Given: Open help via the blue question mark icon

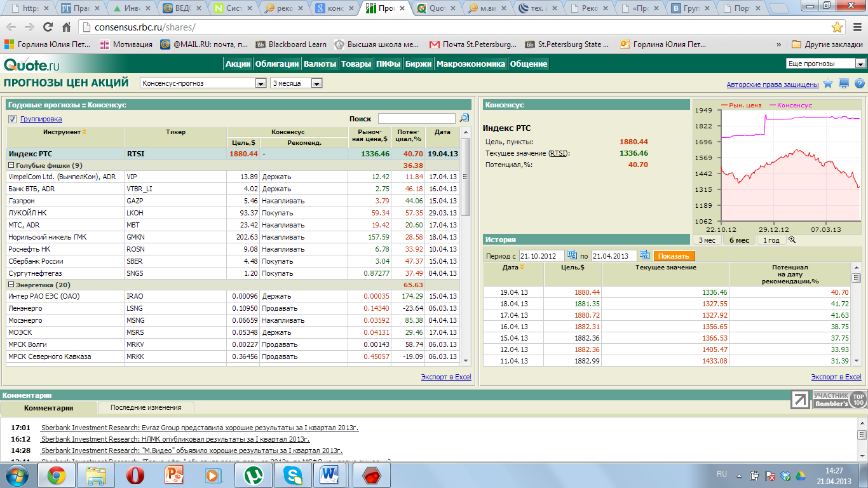Looking at the screenshot, I should click(x=859, y=84).
